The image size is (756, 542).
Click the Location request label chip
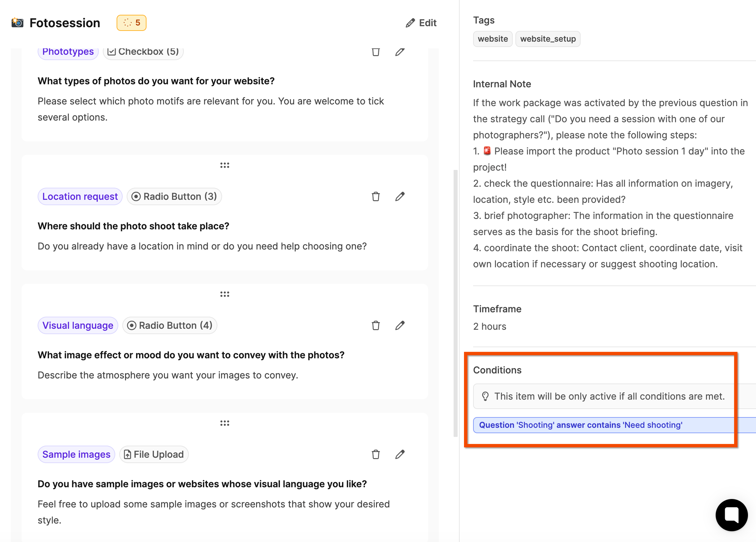point(80,196)
